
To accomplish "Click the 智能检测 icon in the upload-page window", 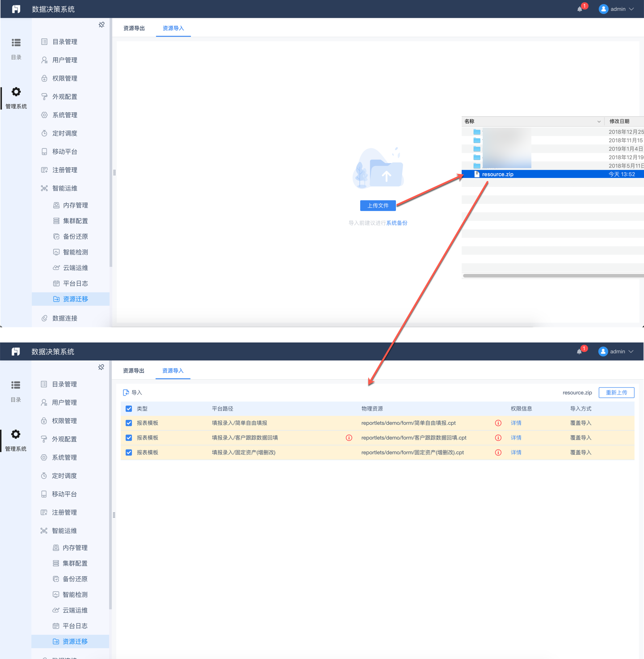I will tap(56, 252).
